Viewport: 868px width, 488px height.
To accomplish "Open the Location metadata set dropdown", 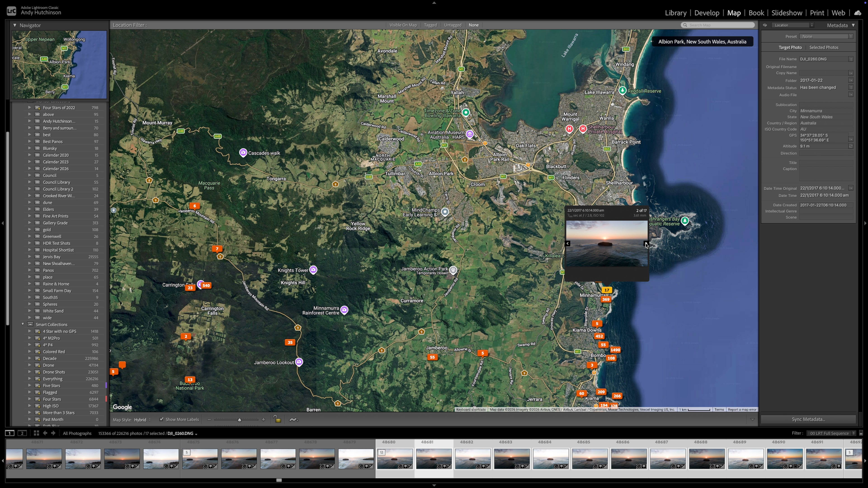I will tap(793, 25).
